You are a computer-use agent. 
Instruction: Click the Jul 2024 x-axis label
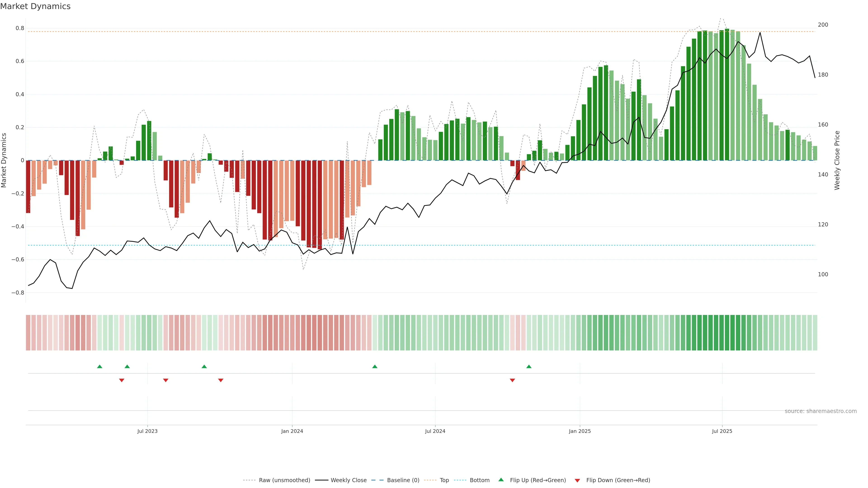tap(435, 431)
